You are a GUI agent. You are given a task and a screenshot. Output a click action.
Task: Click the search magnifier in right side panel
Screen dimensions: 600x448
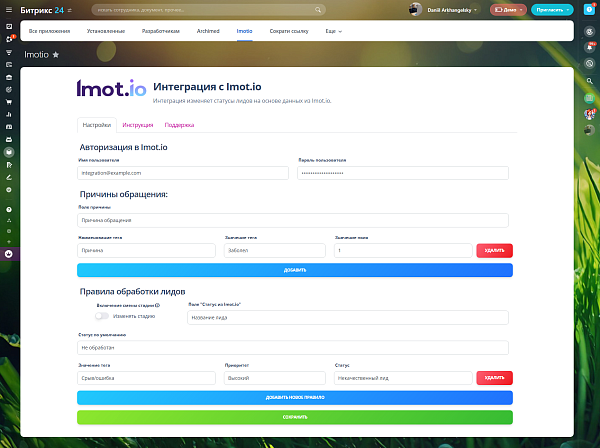coord(590,81)
